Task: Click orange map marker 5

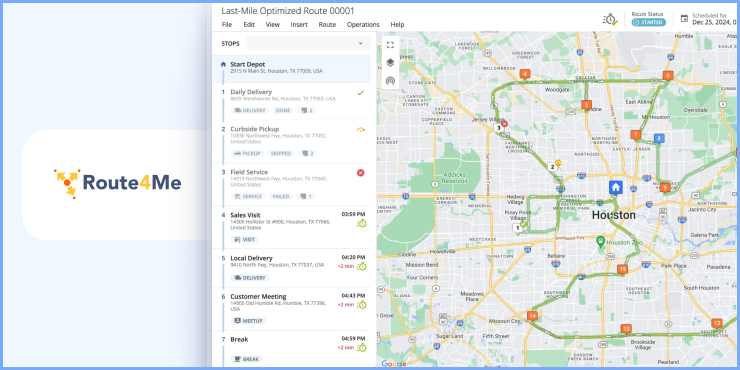Action: [x=587, y=105]
